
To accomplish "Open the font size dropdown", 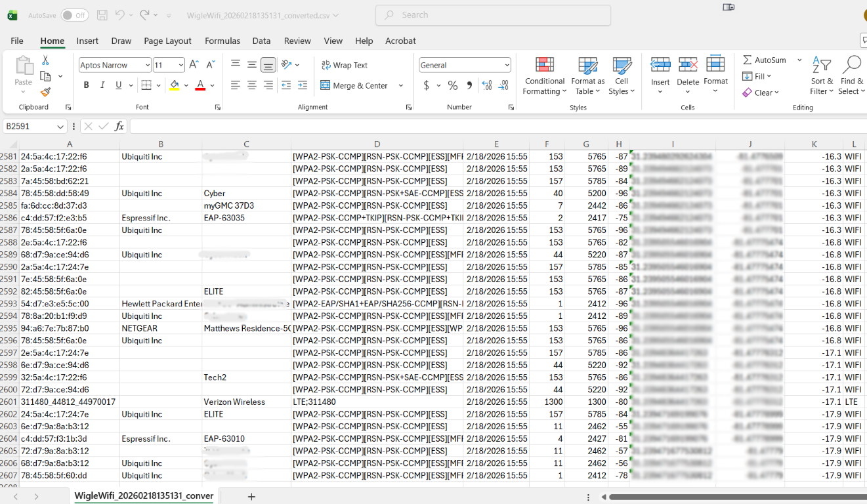I will 180,65.
